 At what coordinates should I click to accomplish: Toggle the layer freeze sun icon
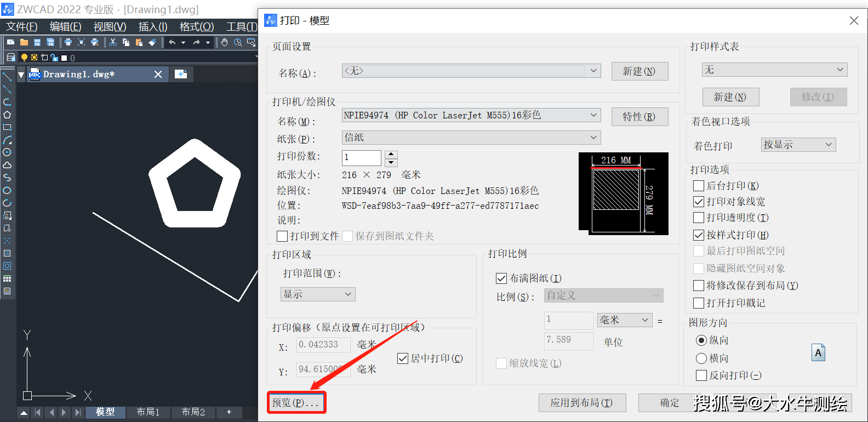(x=34, y=57)
